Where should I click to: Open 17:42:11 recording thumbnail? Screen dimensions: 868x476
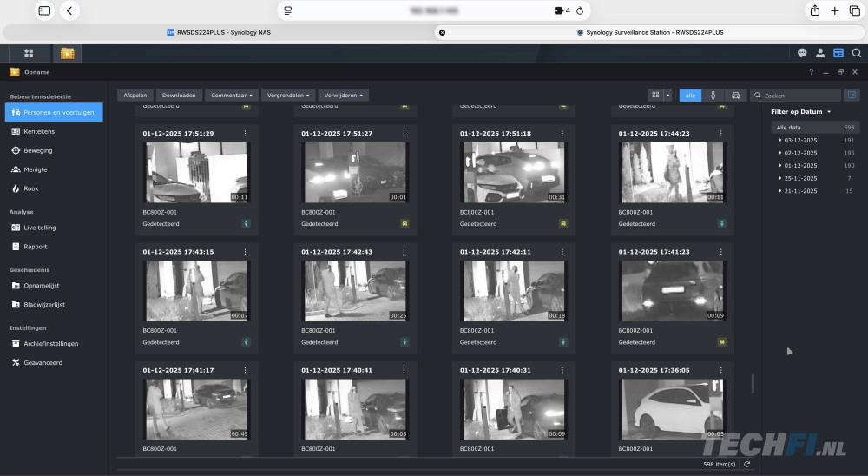point(514,291)
